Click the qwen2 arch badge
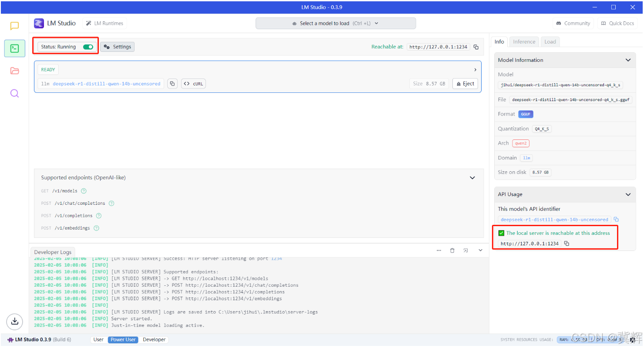644x349 pixels. tap(521, 143)
